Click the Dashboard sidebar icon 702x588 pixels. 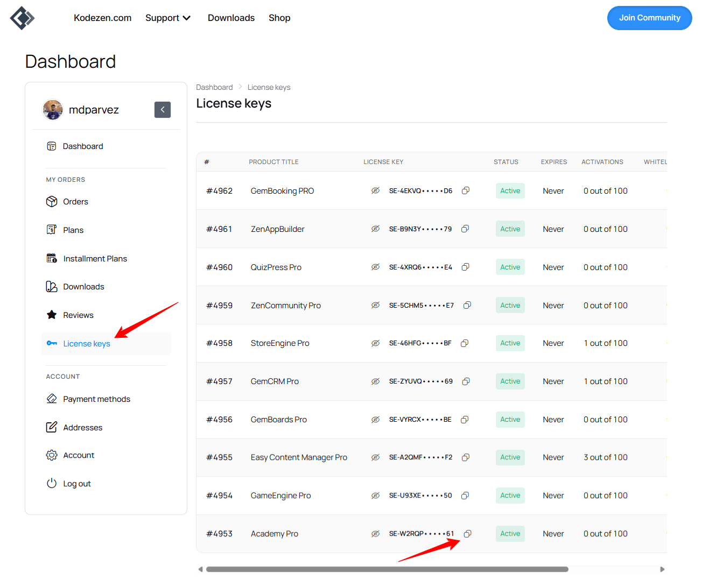(52, 146)
